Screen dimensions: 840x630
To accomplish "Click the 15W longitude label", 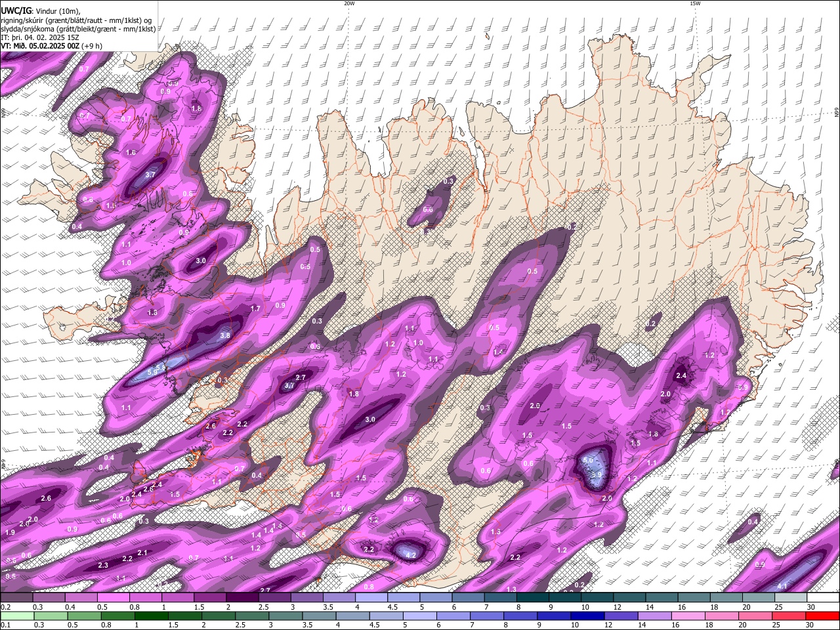I will coord(695,3).
